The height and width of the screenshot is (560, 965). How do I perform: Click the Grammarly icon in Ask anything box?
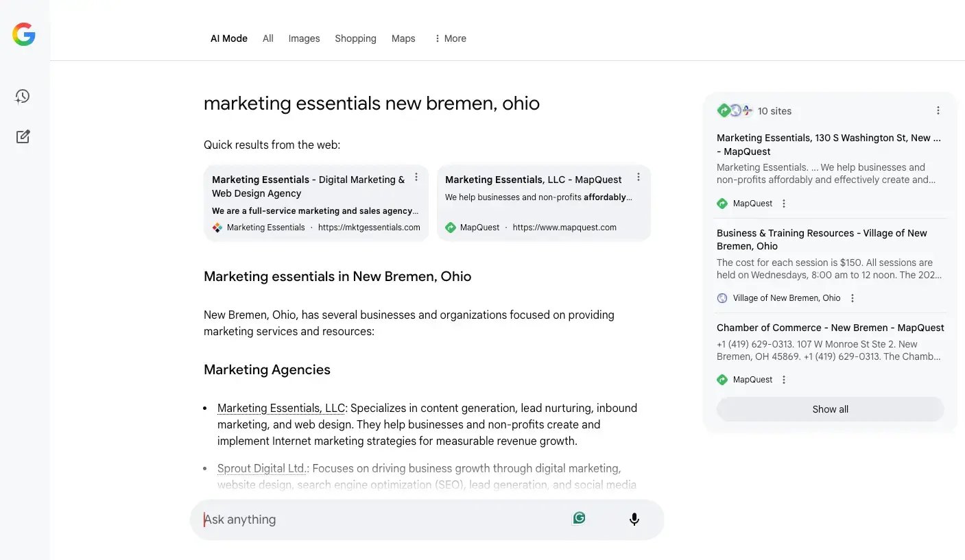[579, 518]
